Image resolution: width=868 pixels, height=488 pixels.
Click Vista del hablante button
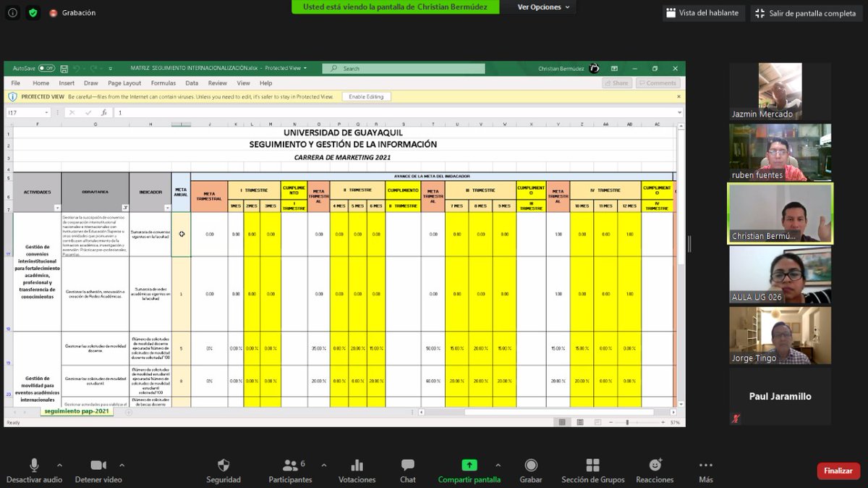tap(704, 13)
